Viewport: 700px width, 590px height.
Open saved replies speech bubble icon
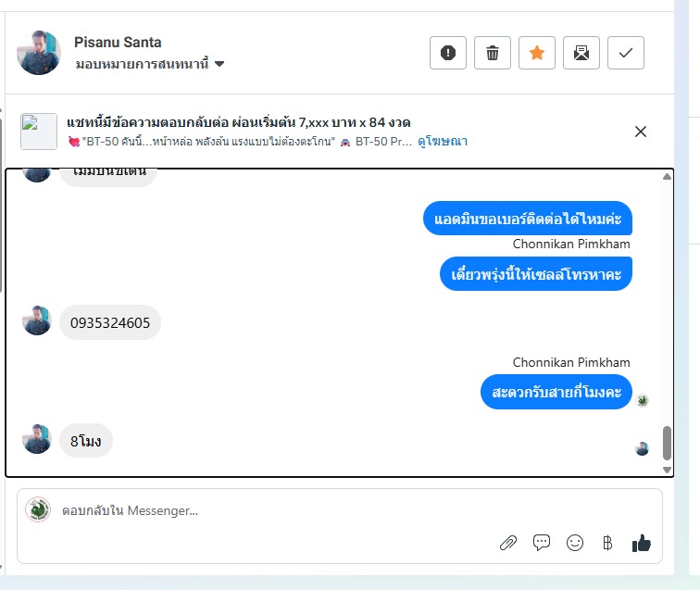[542, 543]
